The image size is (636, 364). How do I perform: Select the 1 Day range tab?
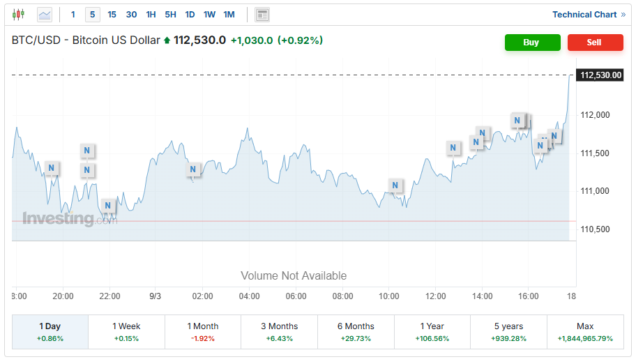(50, 331)
